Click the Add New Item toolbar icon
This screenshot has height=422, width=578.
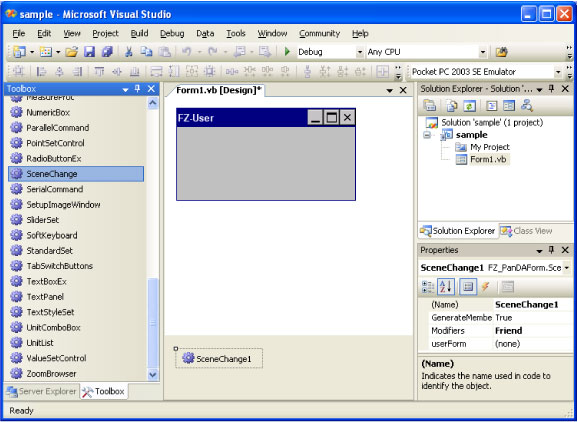pos(46,52)
